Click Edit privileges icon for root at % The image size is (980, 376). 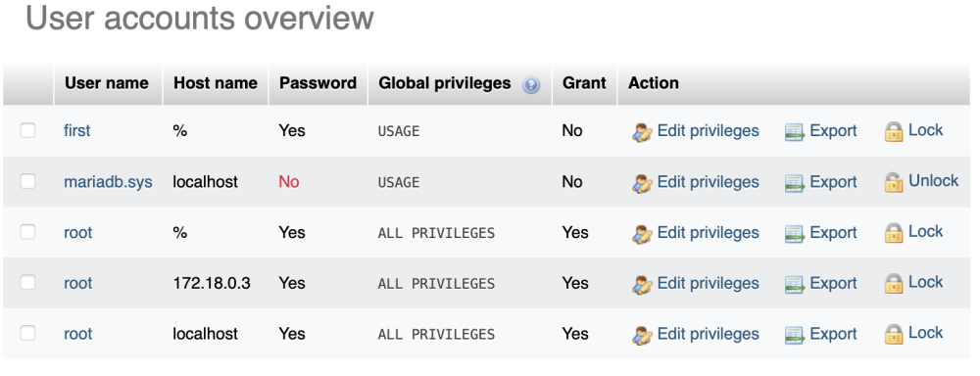pos(642,234)
